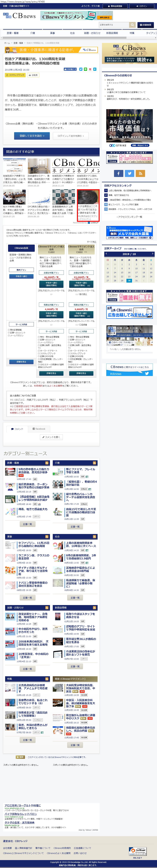Open 個人情報保護方針 footer link

(x=24, y=848)
